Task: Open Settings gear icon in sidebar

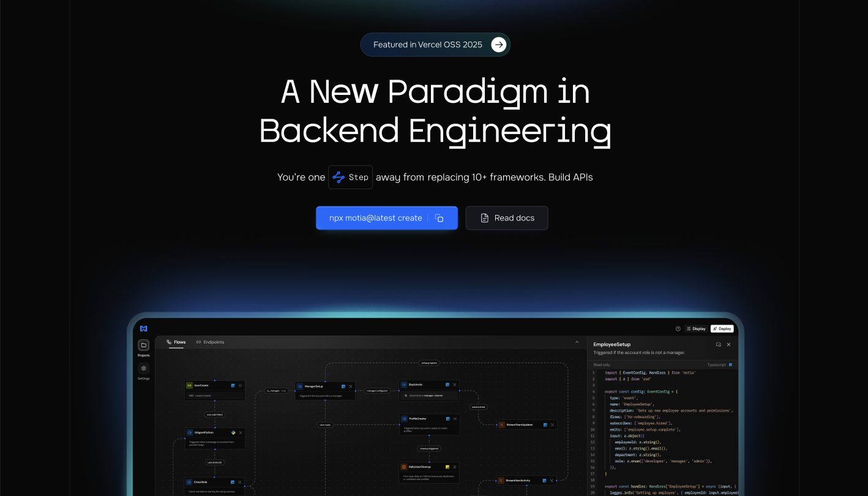Action: pos(143,368)
